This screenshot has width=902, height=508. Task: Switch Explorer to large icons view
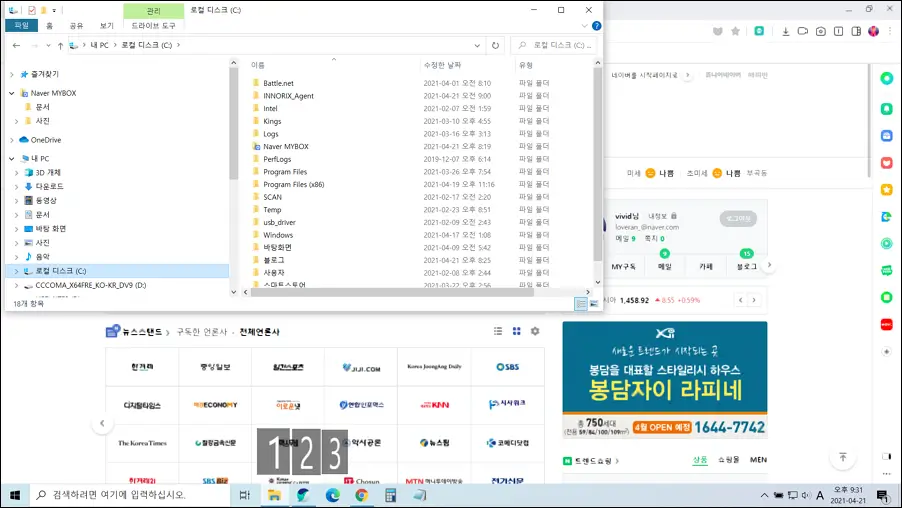point(594,303)
